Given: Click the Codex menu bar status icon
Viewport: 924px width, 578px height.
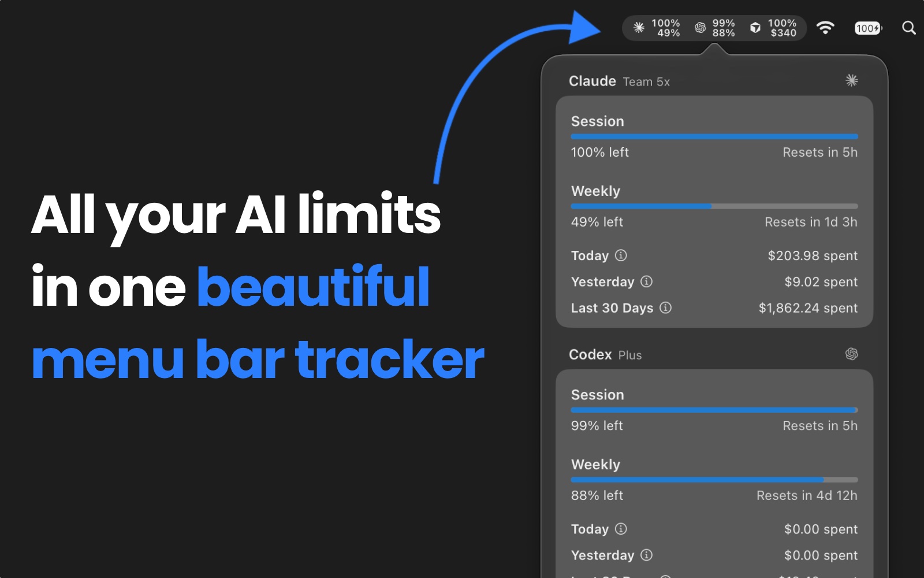Looking at the screenshot, I should click(x=700, y=27).
